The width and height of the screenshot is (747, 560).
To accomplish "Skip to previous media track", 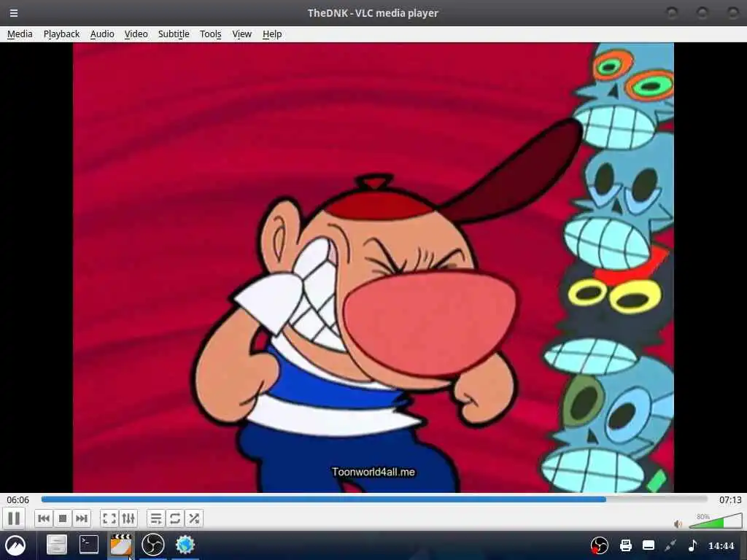I will point(43,518).
